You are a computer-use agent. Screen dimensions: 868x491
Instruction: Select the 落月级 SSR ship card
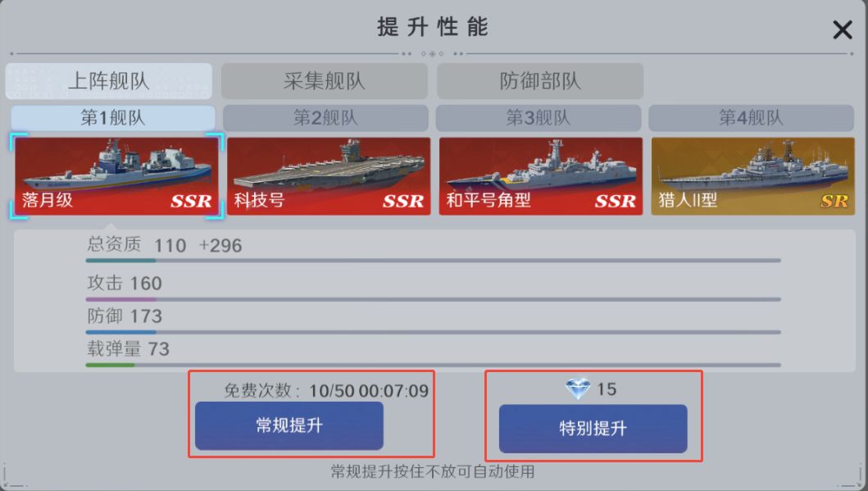click(x=116, y=176)
